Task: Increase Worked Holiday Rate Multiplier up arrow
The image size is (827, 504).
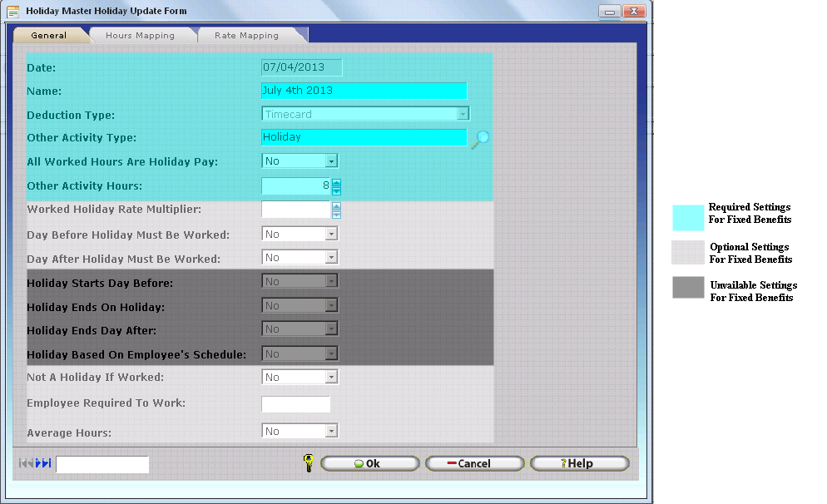Action: click(337, 205)
